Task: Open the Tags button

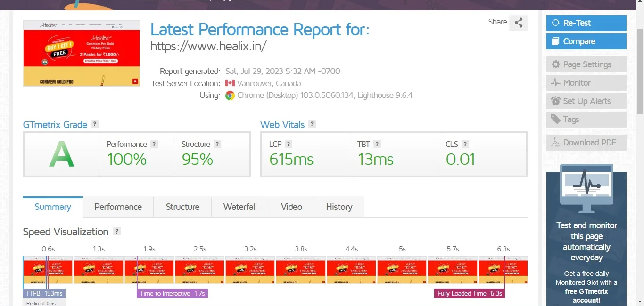Action: [x=586, y=120]
